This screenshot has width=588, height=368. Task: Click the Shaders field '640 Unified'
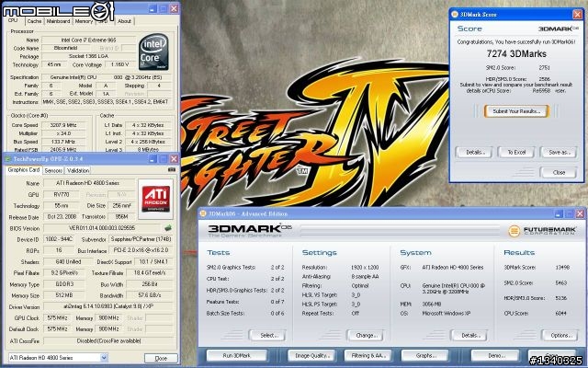[68, 261]
